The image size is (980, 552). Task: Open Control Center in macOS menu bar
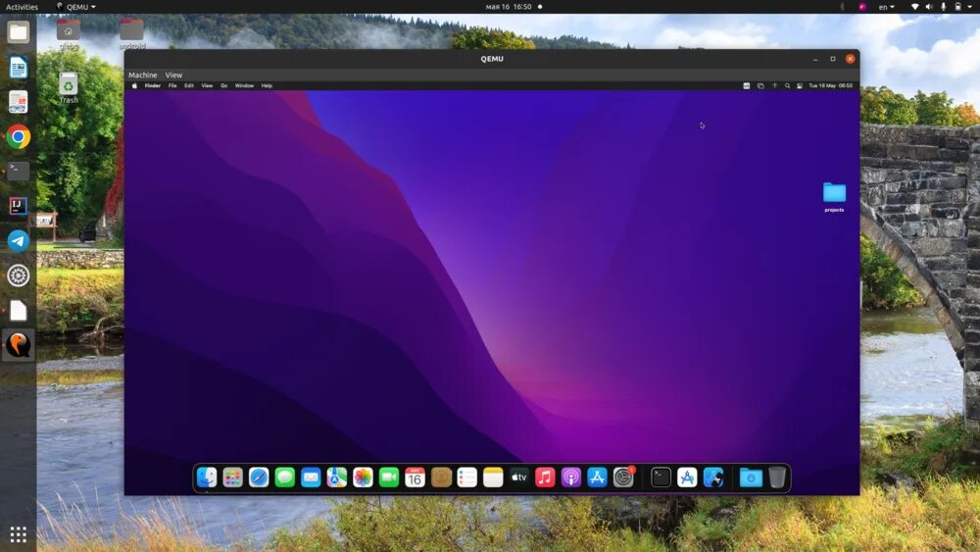pyautogui.click(x=800, y=85)
